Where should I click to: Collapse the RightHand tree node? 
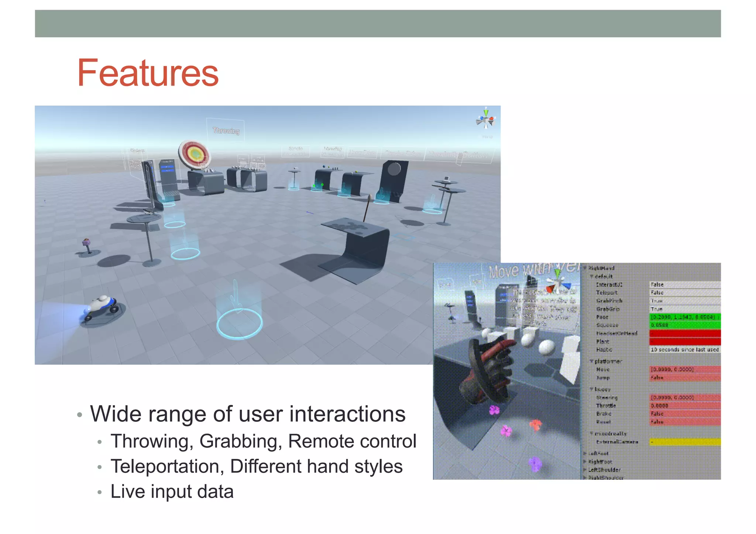pos(585,268)
